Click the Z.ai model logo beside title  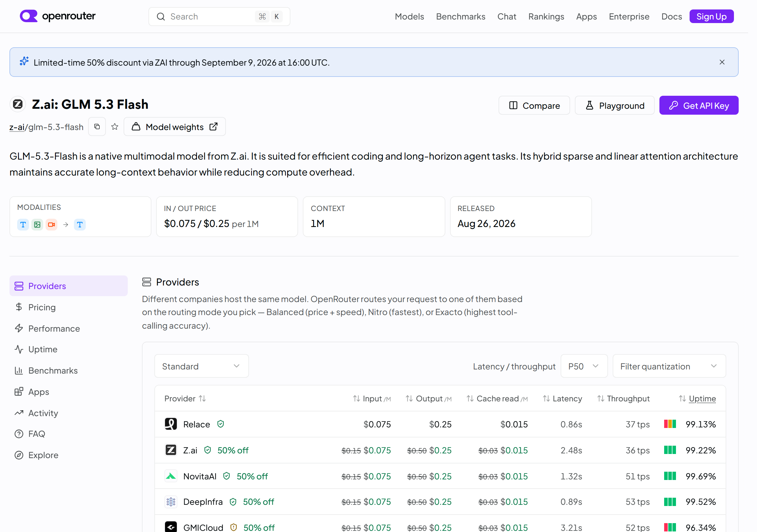click(18, 105)
